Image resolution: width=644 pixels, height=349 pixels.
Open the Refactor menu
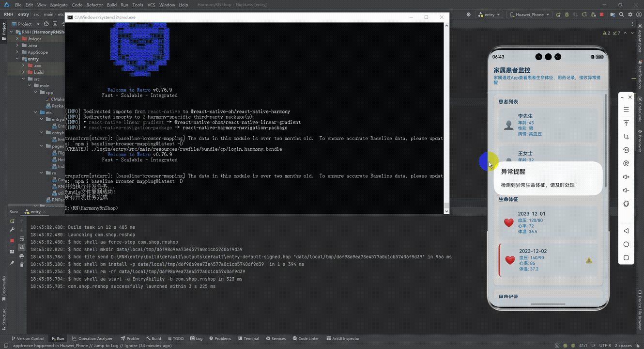tap(94, 5)
